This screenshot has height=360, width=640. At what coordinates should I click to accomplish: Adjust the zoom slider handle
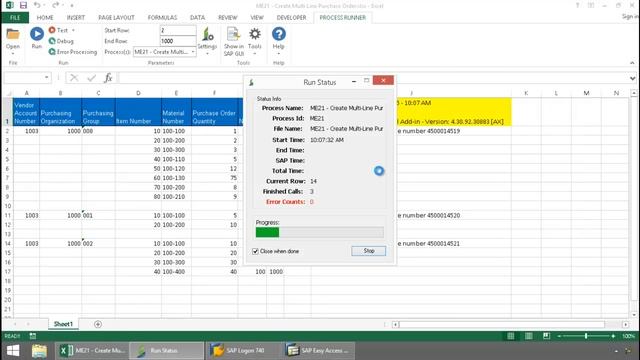[586, 336]
